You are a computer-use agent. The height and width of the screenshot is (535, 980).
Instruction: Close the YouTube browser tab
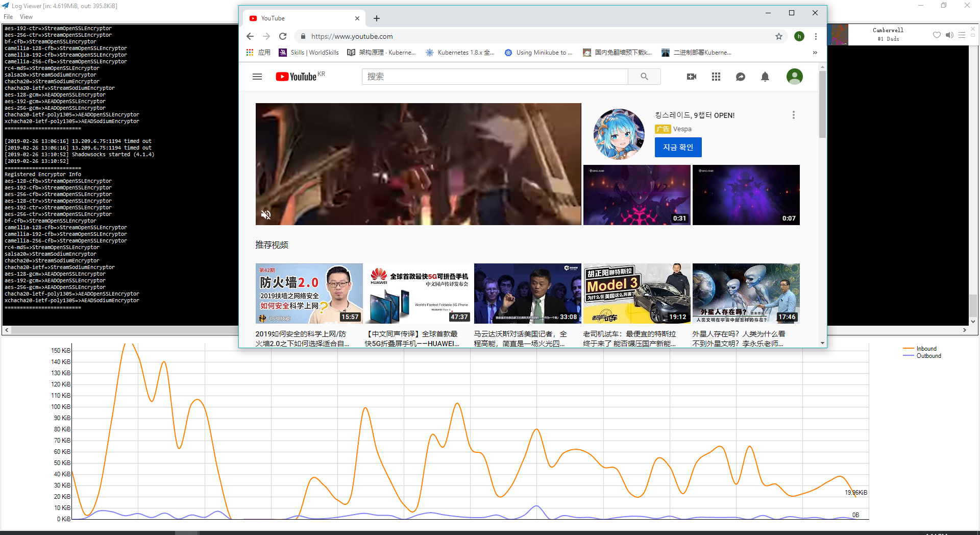(357, 18)
